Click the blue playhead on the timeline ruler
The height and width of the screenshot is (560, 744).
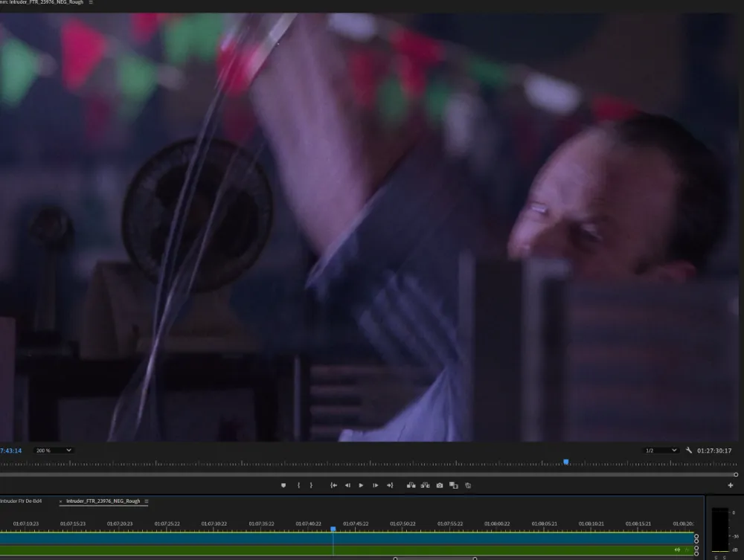pyautogui.click(x=333, y=529)
